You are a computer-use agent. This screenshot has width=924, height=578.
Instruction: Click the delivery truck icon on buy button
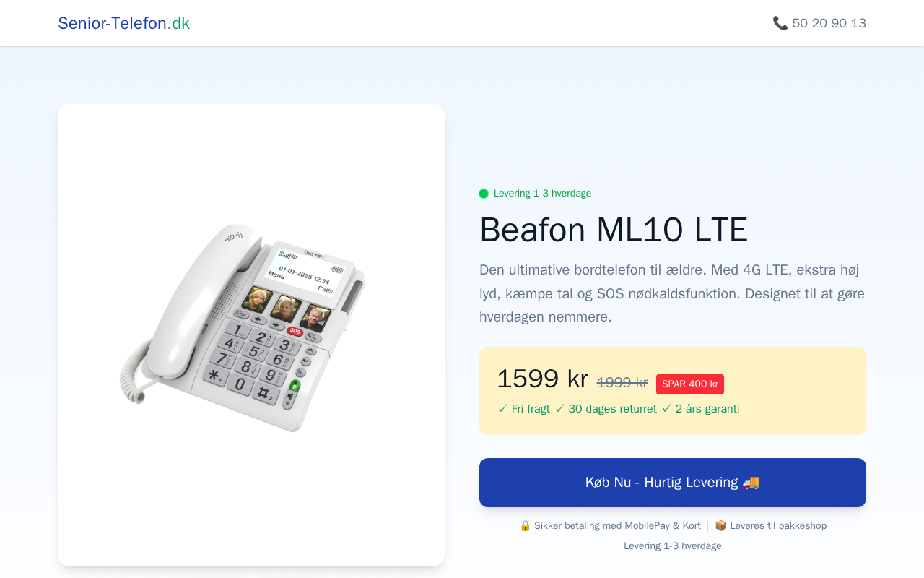(x=751, y=483)
